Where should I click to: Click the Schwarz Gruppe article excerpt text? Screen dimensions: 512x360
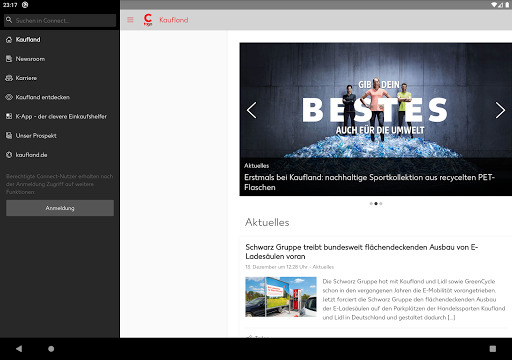click(414, 299)
